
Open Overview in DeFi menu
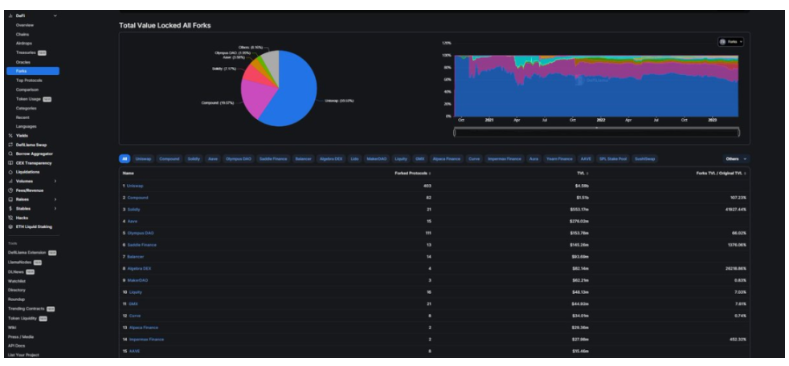[x=25, y=25]
